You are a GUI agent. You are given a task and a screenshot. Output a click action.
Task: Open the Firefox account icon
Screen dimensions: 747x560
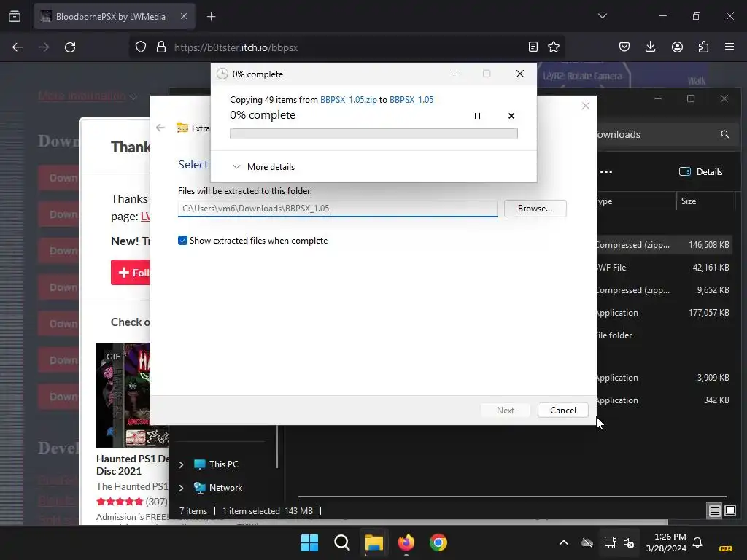[x=677, y=47]
